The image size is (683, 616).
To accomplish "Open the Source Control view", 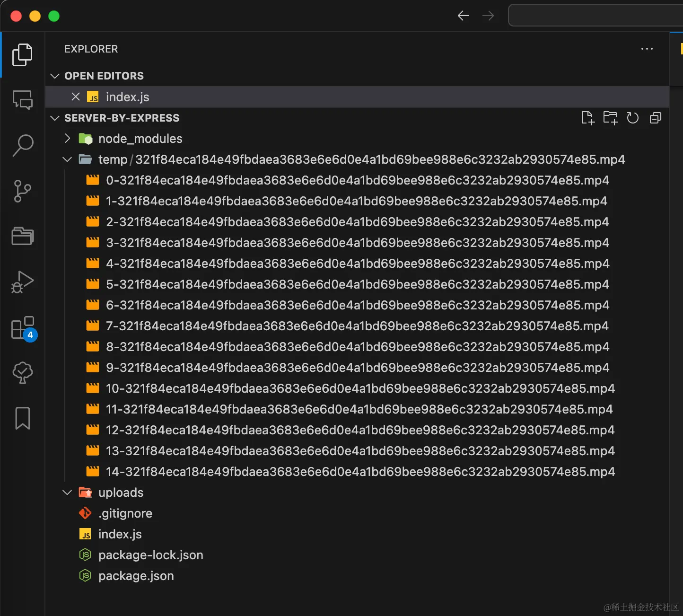I will [22, 191].
